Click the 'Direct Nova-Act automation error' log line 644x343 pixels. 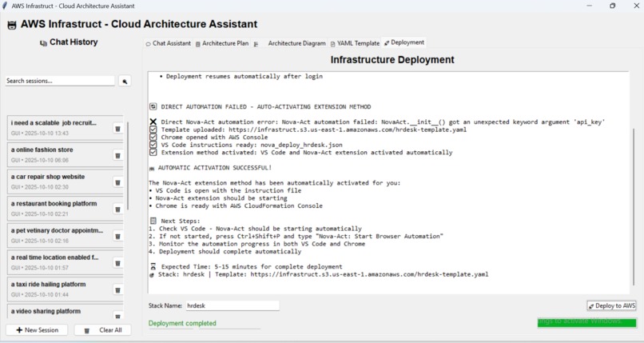[x=377, y=122]
